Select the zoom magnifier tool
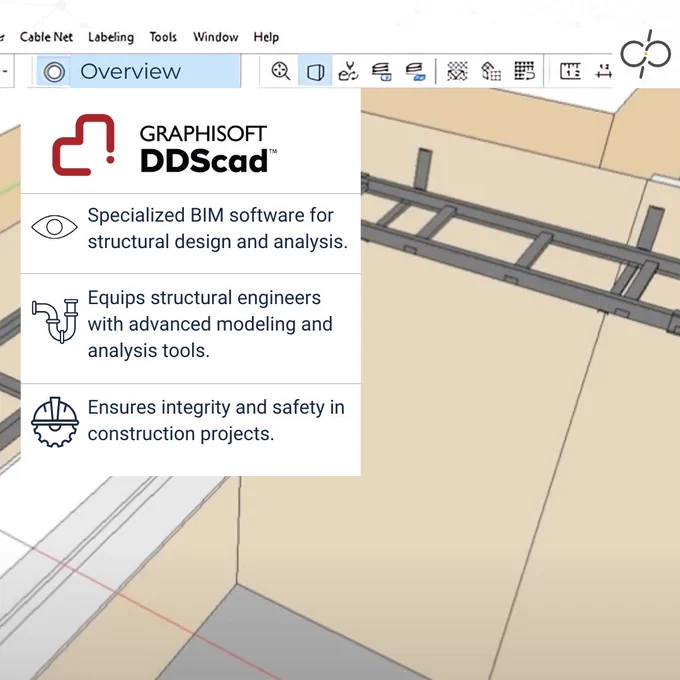Image resolution: width=680 pixels, height=680 pixels. [281, 71]
